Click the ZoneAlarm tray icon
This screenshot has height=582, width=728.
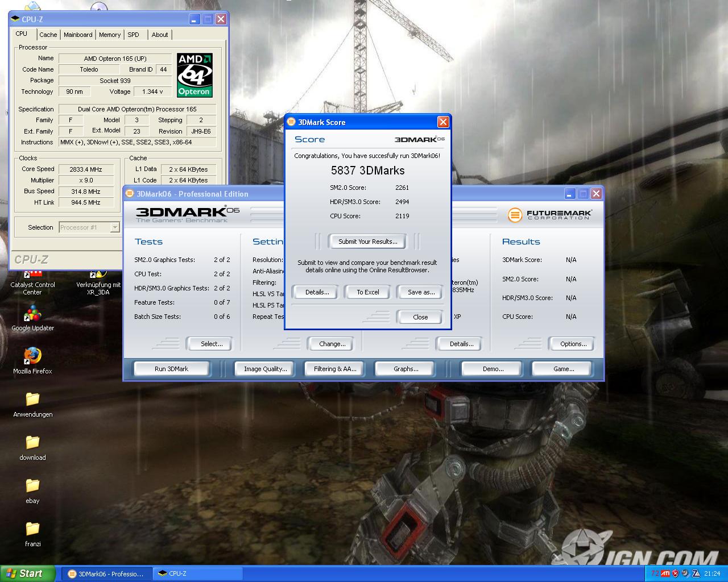pos(696,573)
